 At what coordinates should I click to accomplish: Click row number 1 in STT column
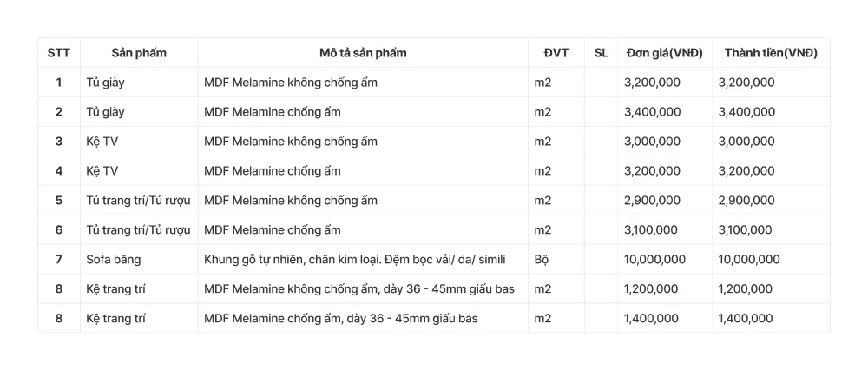(59, 83)
